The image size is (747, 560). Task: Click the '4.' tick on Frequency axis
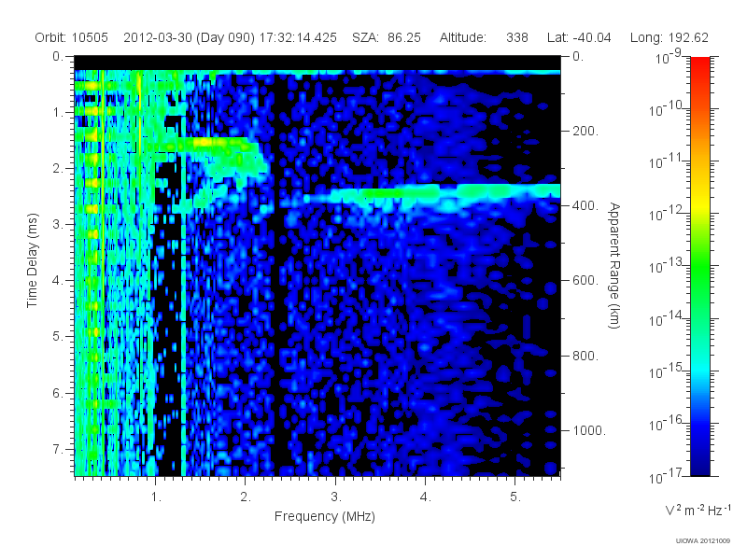pyautogui.click(x=426, y=497)
